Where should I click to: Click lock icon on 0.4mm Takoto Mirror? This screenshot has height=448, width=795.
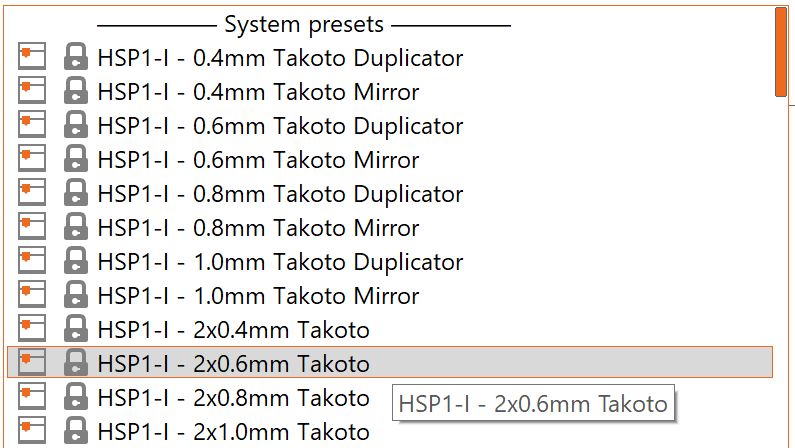point(75,92)
